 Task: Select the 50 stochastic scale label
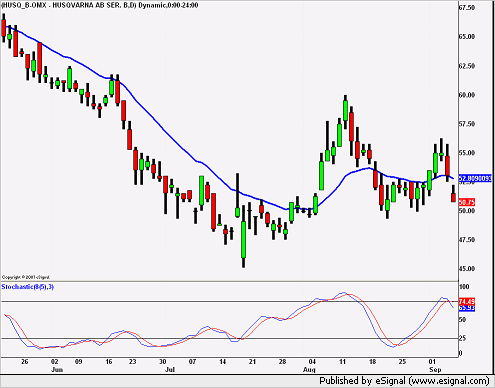tap(463, 319)
